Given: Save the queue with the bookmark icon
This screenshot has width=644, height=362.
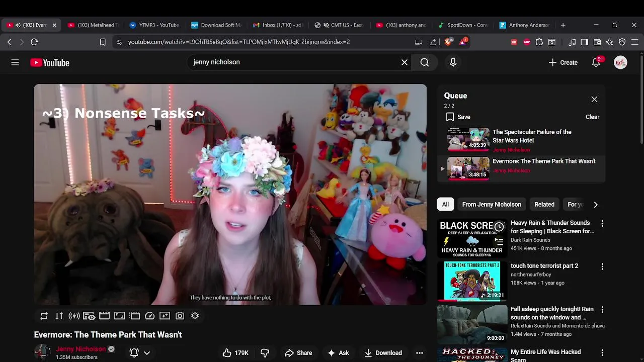Looking at the screenshot, I should (458, 117).
